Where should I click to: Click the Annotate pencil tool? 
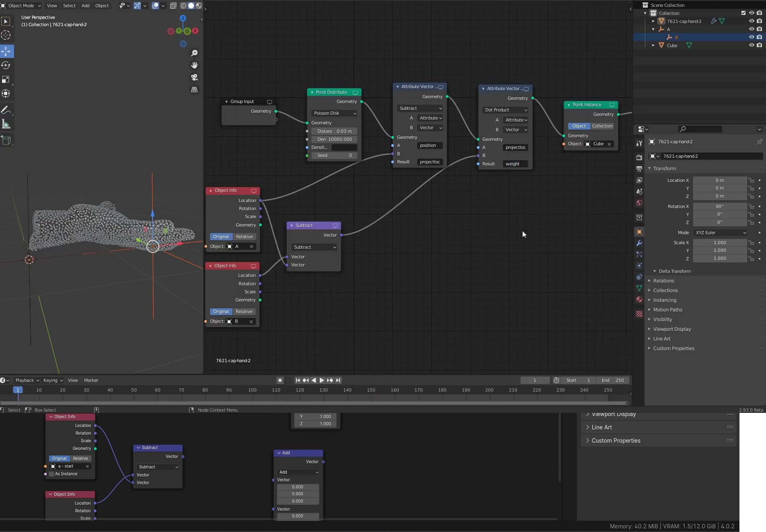[6, 110]
